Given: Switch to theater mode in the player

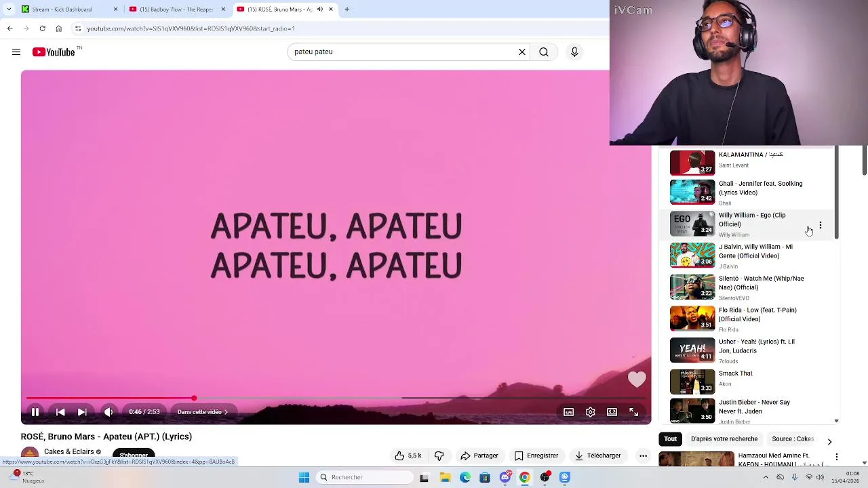Looking at the screenshot, I should click(x=612, y=412).
